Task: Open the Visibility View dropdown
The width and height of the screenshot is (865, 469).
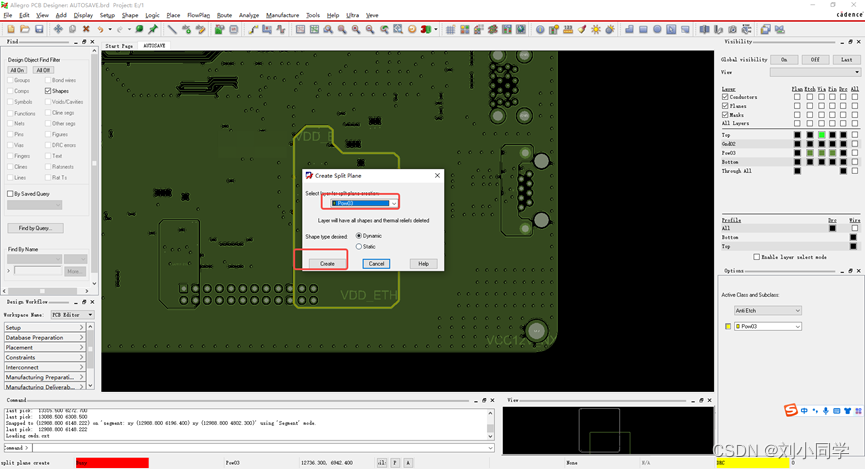Action: pyautogui.click(x=815, y=72)
